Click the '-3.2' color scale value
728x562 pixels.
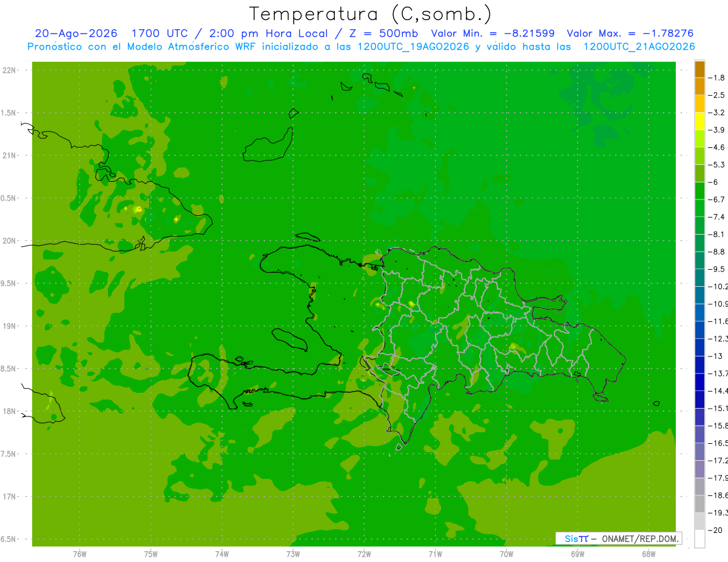click(x=717, y=113)
